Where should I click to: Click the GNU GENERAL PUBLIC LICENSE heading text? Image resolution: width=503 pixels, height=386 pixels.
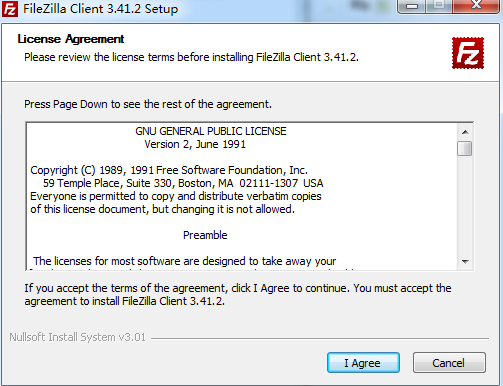[211, 131]
